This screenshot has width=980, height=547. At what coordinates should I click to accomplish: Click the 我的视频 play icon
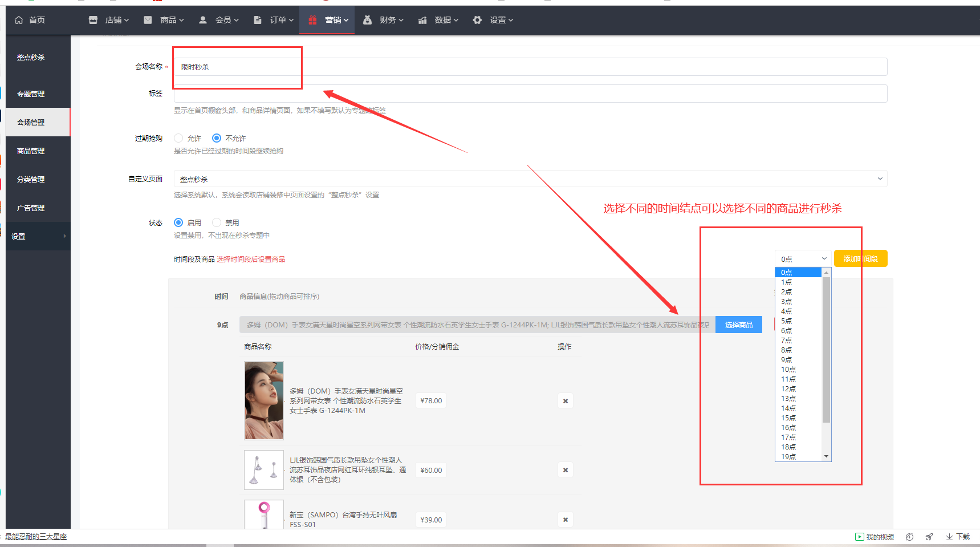coord(859,537)
